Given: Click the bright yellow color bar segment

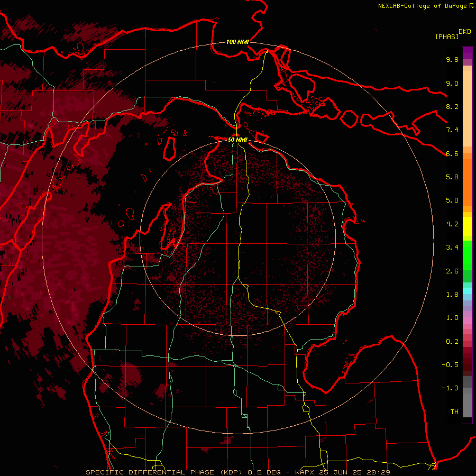Looking at the screenshot, I should [467, 226].
